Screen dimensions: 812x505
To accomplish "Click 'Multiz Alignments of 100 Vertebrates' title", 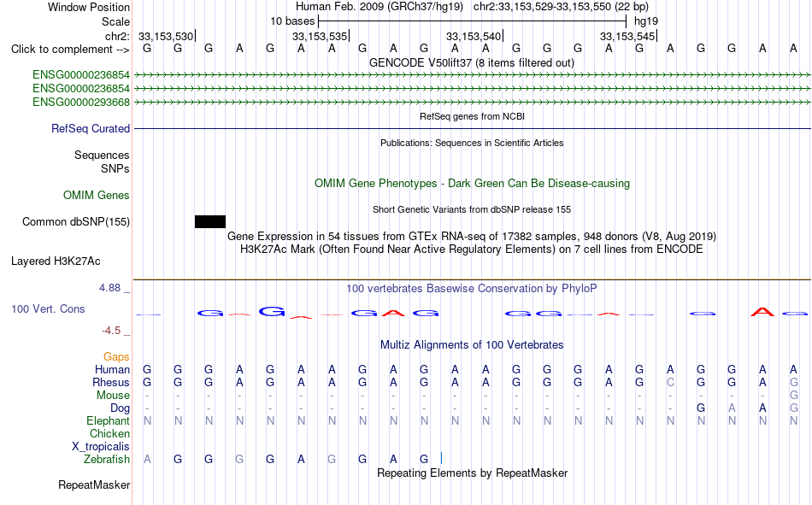I will click(x=472, y=345).
